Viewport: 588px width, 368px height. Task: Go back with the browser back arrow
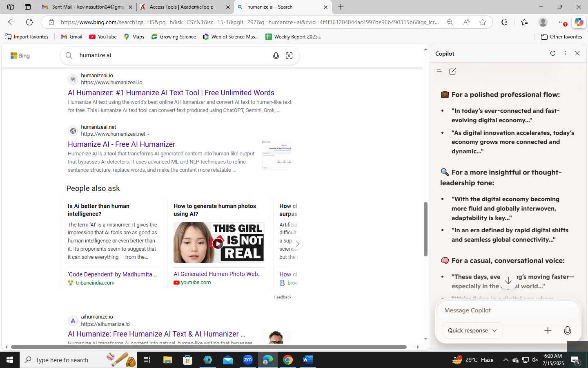[x=11, y=22]
